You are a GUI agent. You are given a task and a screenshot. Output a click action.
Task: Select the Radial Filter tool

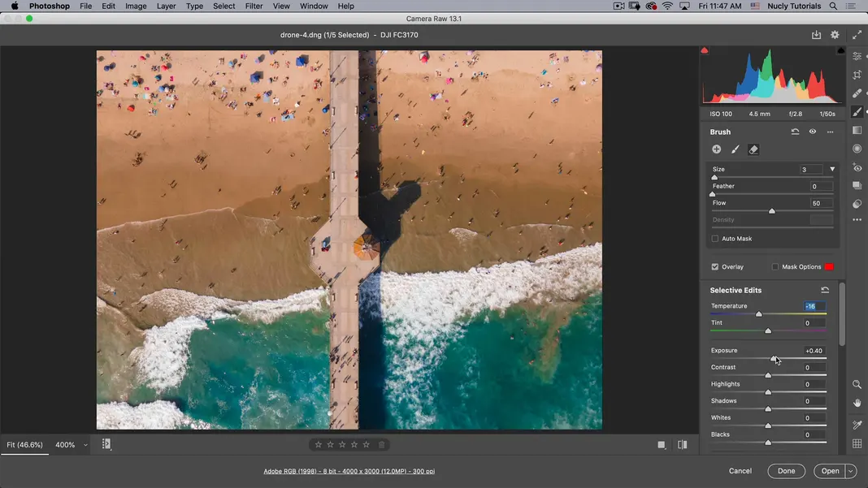pos(857,149)
